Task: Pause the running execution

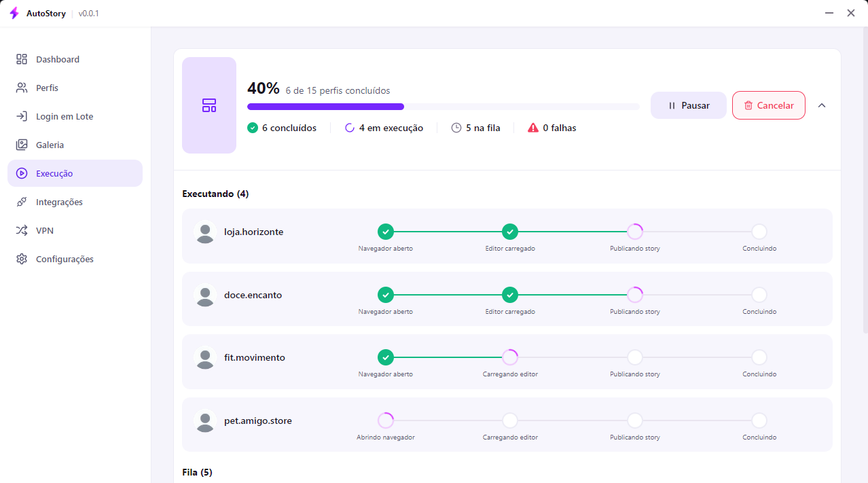Action: pos(689,105)
